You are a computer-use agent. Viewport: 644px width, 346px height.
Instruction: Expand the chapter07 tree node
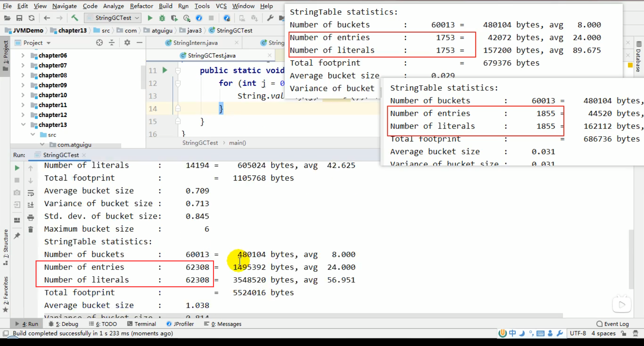pos(23,65)
